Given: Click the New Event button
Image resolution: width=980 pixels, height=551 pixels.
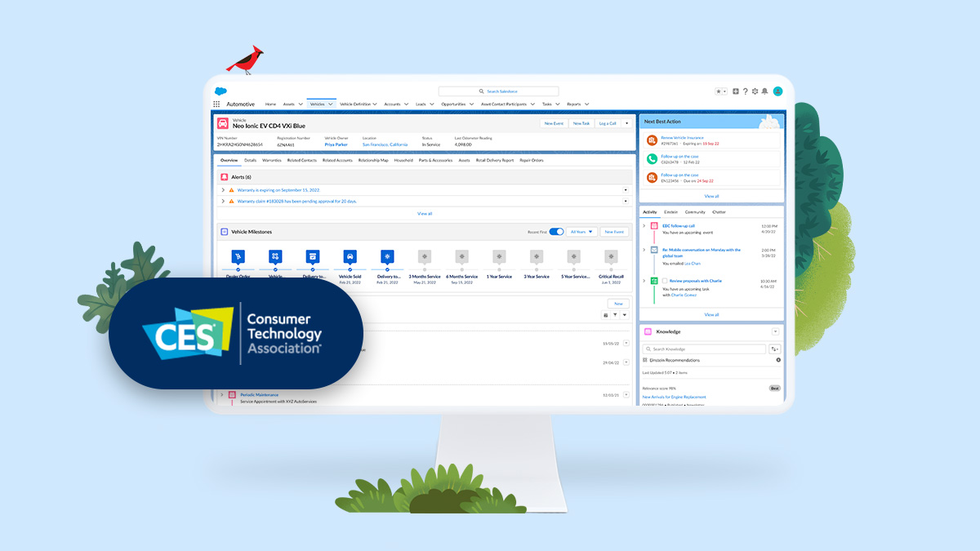Looking at the screenshot, I should pos(554,122).
